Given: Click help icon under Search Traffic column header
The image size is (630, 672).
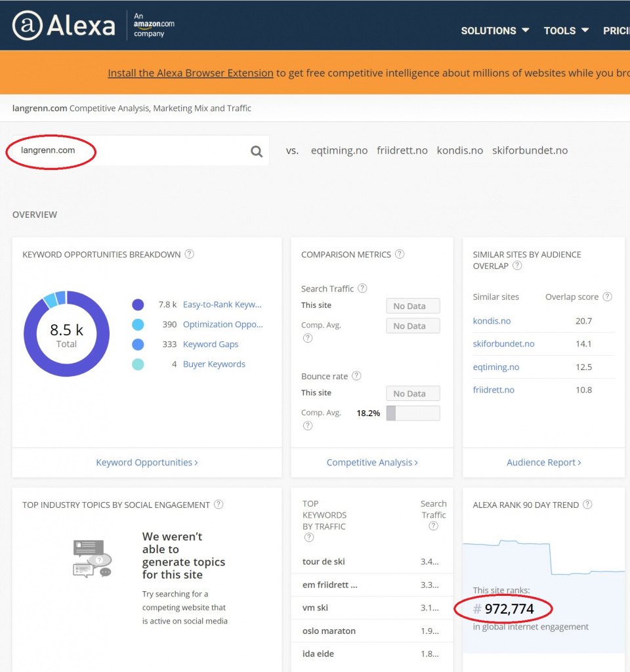Looking at the screenshot, I should click(x=433, y=526).
